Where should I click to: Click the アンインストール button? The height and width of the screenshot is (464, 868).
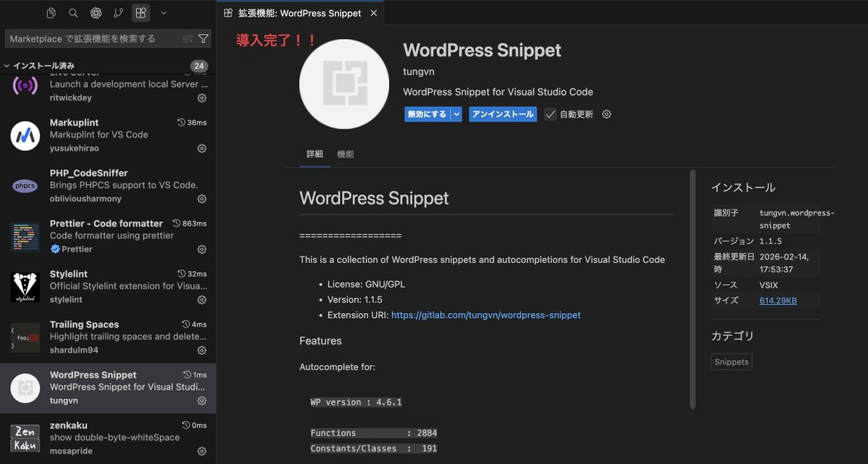tap(502, 114)
